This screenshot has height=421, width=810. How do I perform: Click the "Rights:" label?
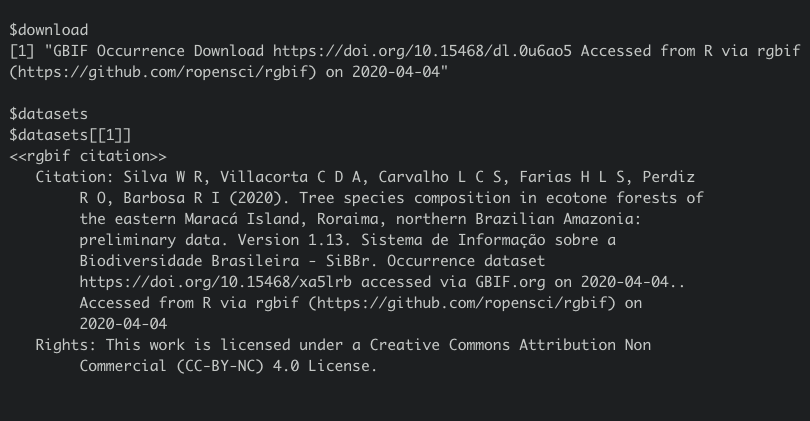(64, 345)
